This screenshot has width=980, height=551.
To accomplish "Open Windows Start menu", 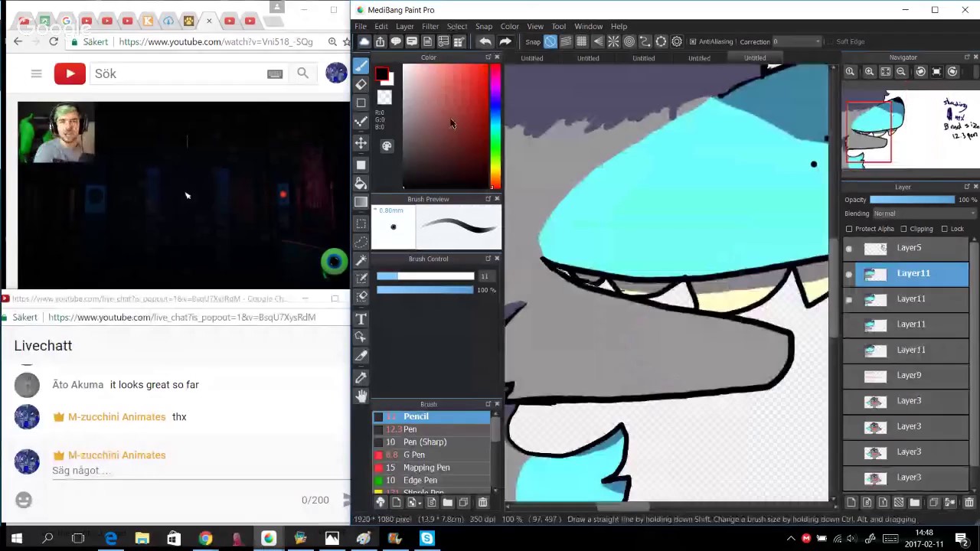I will (x=16, y=539).
